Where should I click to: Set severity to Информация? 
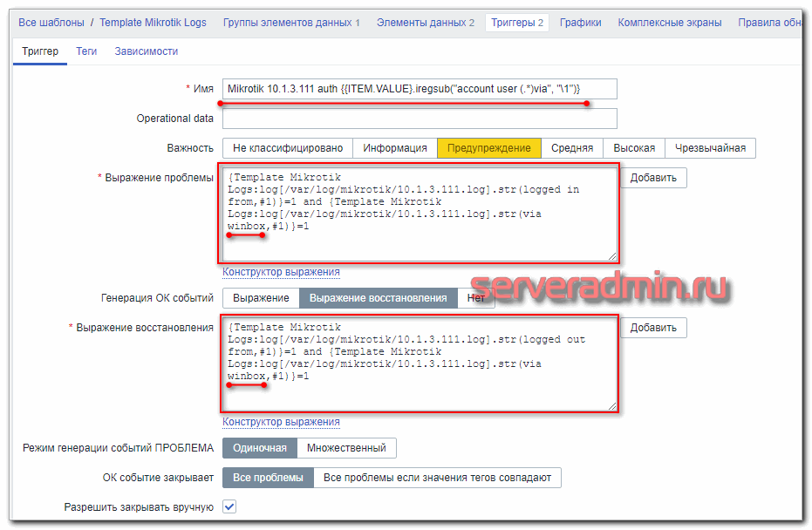pyautogui.click(x=394, y=148)
